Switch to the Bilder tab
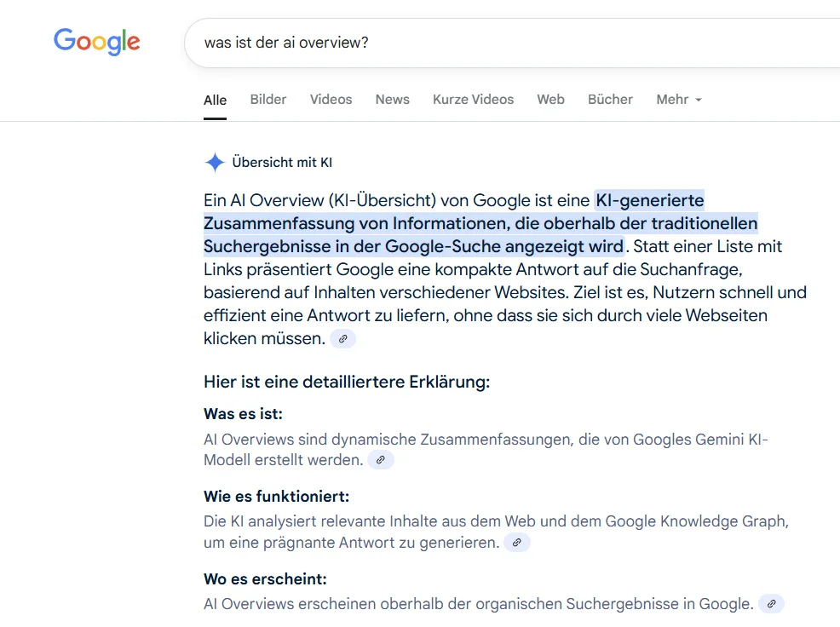The image size is (840, 627). pyautogui.click(x=268, y=100)
